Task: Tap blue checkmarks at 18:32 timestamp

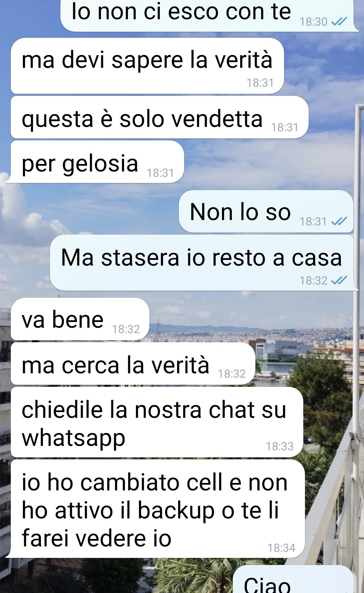Action: [339, 280]
